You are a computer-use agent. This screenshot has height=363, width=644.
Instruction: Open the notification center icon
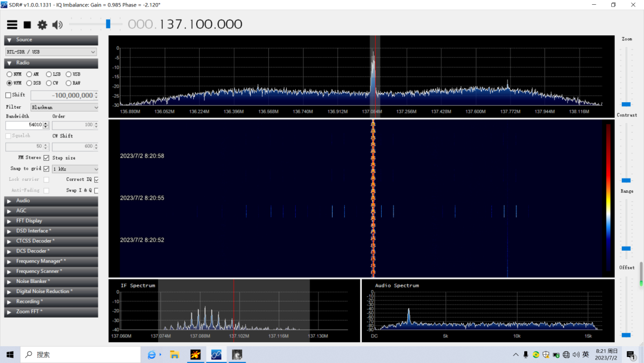(631, 355)
